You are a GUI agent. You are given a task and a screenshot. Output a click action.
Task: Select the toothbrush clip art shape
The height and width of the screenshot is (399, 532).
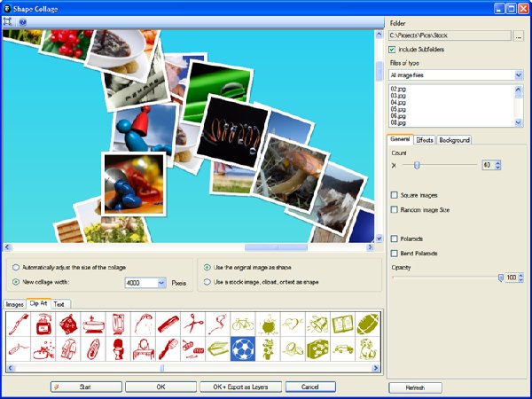pos(19,324)
